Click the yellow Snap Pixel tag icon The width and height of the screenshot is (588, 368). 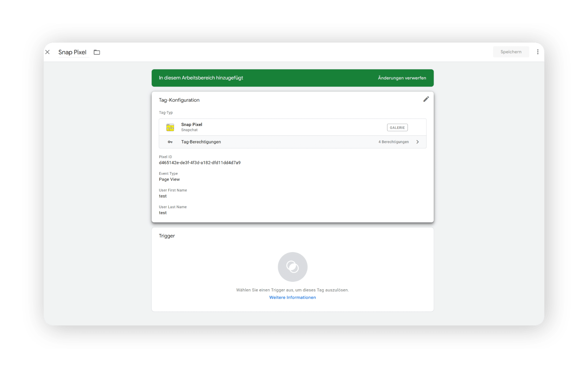coord(170,127)
